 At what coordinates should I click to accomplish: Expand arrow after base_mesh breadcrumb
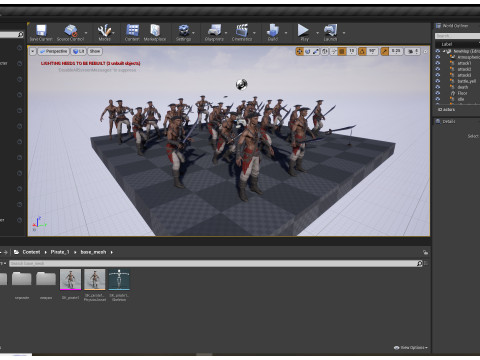112,252
